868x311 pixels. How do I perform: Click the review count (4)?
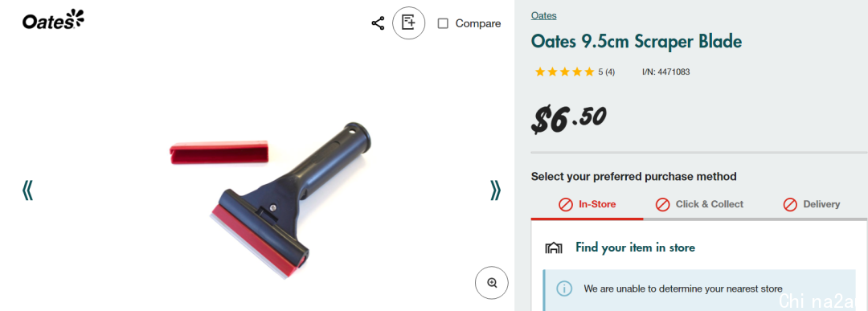609,72
